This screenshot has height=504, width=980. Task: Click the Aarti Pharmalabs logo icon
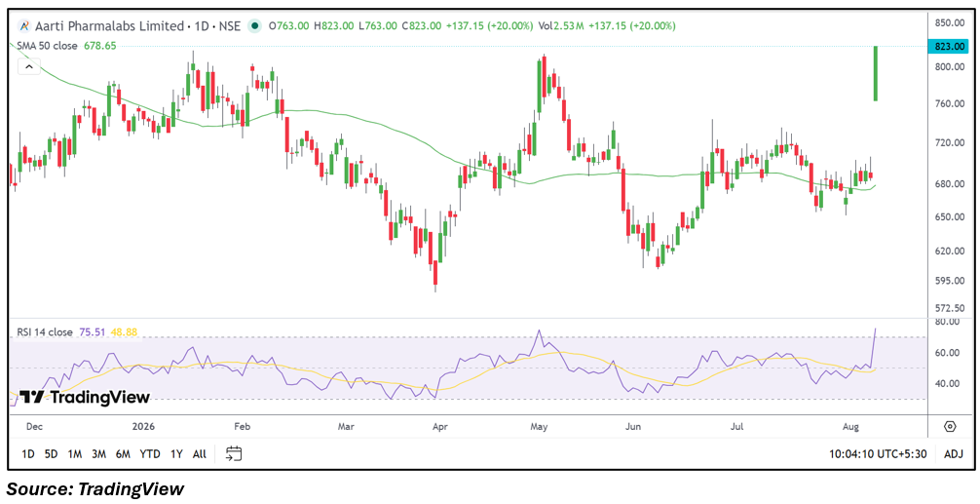point(23,26)
